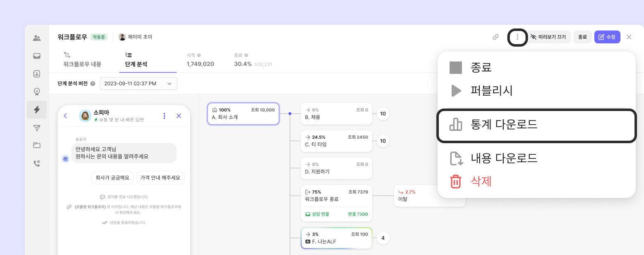The width and height of the screenshot is (644, 255).
Task: Select the lightning bolt workflow icon
Action: pyautogui.click(x=37, y=109)
